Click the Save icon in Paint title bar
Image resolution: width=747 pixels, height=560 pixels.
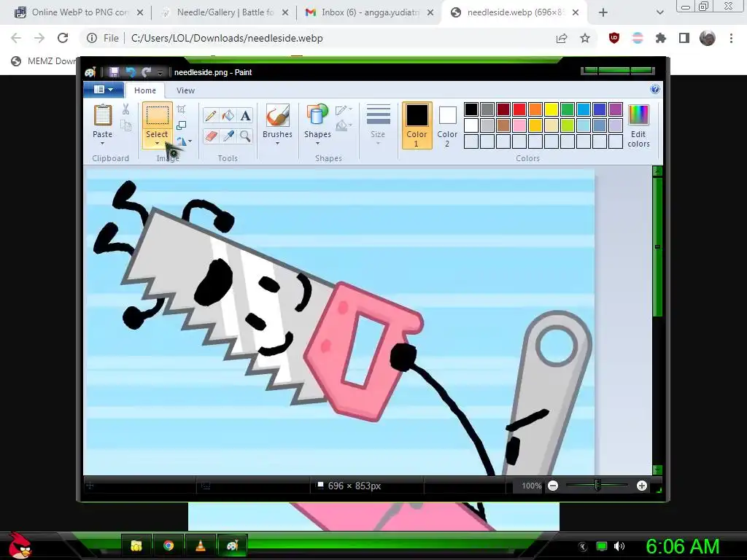pos(114,72)
